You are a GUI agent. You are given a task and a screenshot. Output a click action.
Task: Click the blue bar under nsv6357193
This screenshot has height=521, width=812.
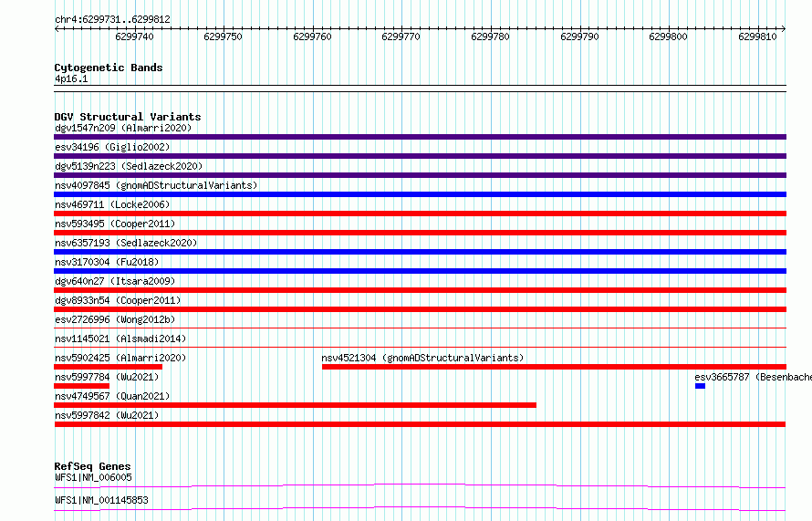420,252
